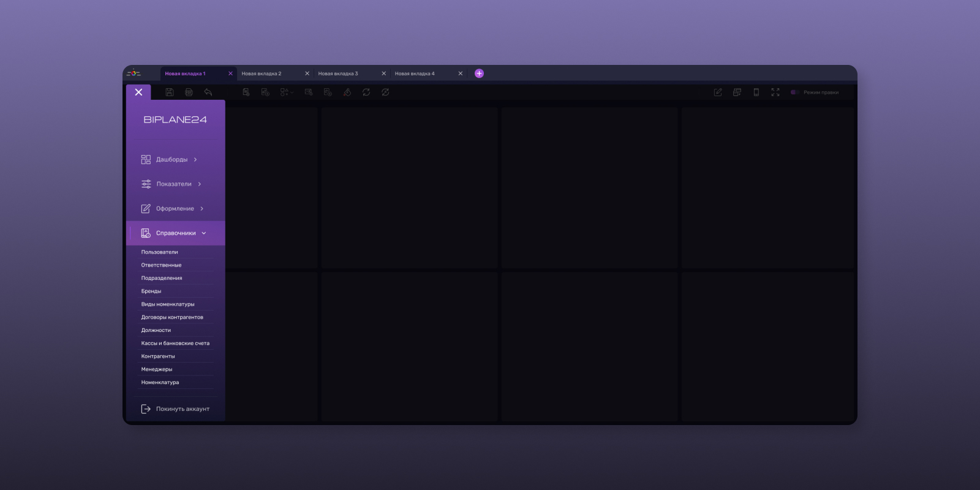Click the first refresh icon
The image size is (980, 490).
point(366,92)
